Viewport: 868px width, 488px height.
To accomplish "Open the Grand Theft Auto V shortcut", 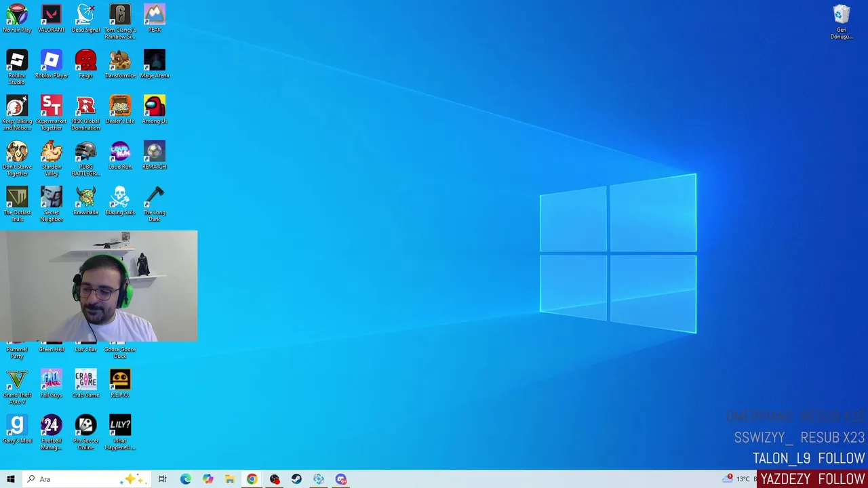I will point(17,386).
